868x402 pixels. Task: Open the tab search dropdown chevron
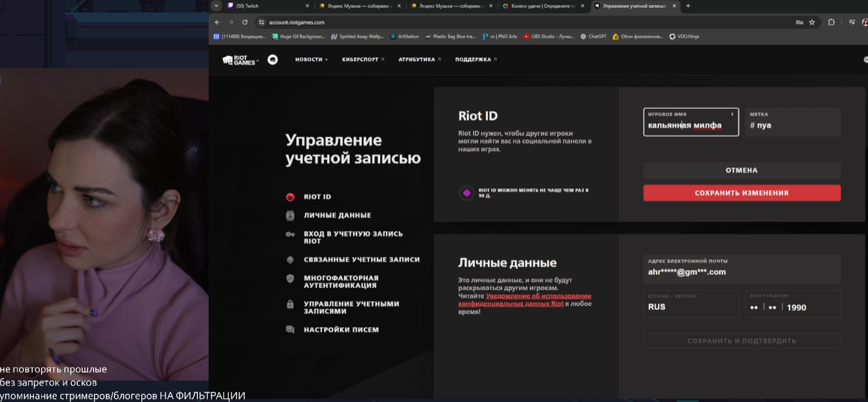click(217, 6)
